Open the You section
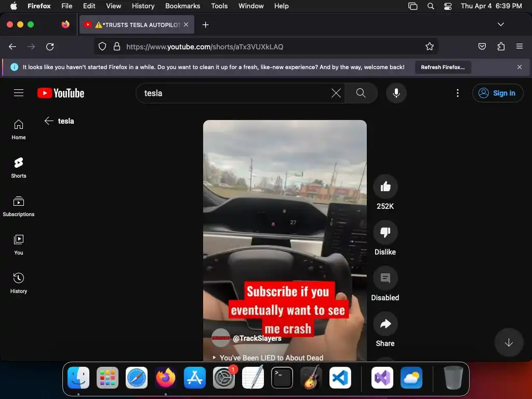Screen dimensions: 532x399 pyautogui.click(x=19, y=245)
